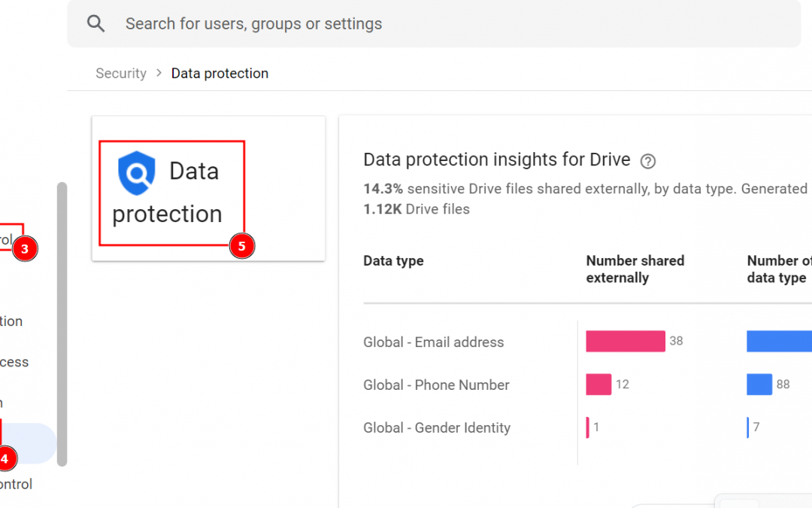Click value 7 beside blue Gender bar
The image size is (812, 508).
pyautogui.click(x=756, y=427)
